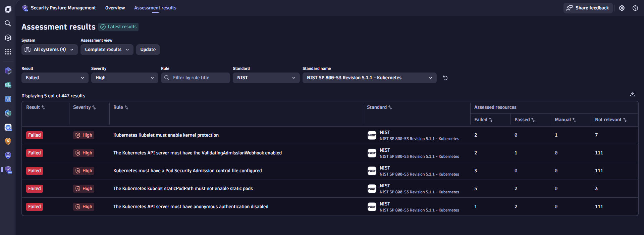This screenshot has width=644, height=235.
Task: Sort by the Not relevant column
Action: pos(610,120)
